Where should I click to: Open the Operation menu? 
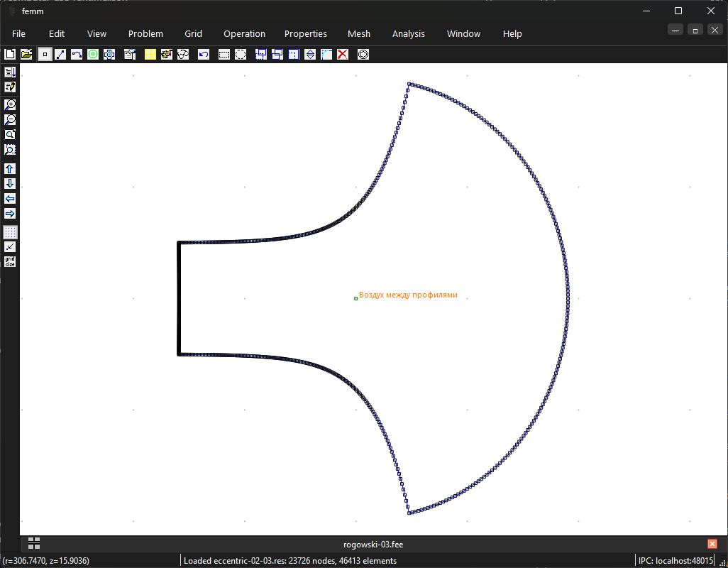tap(244, 34)
